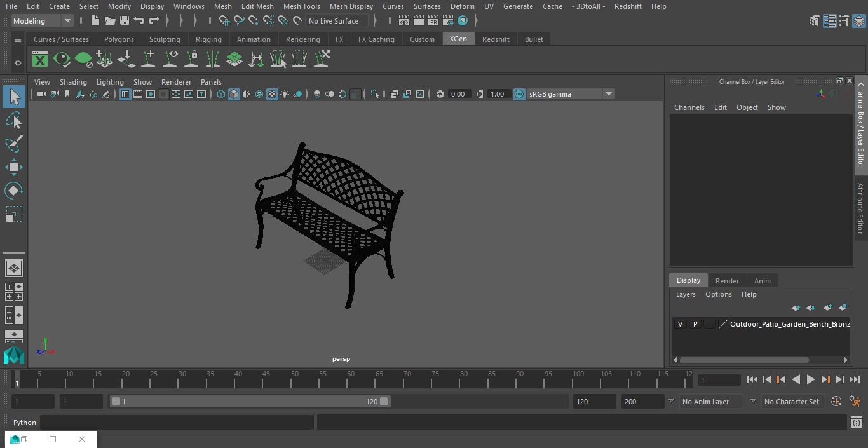
Task: Toggle smooth shade all cube icon
Action: point(234,94)
